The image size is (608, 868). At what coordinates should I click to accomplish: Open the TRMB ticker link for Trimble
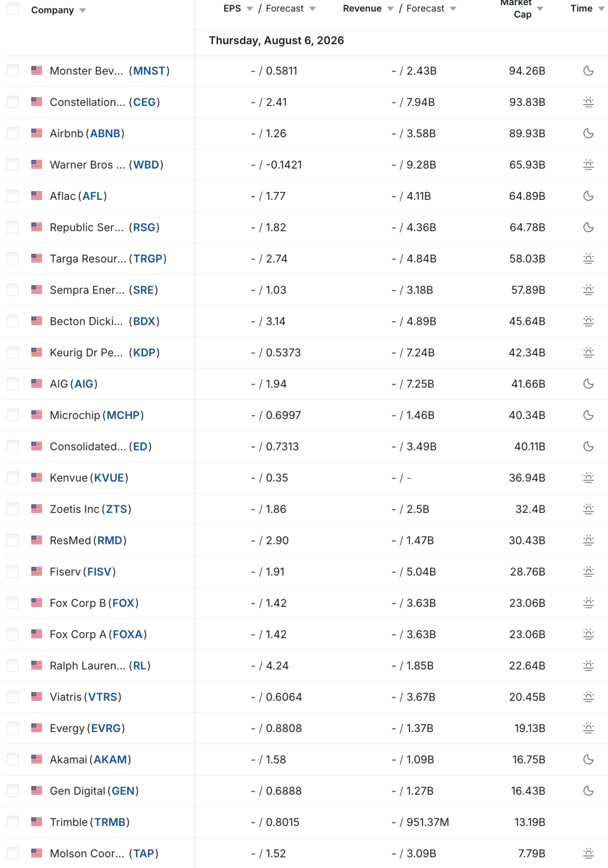(x=110, y=822)
